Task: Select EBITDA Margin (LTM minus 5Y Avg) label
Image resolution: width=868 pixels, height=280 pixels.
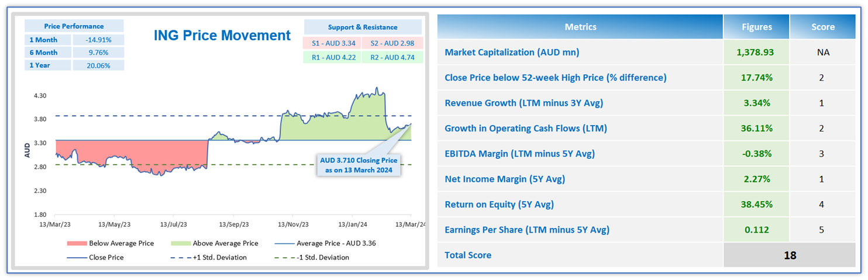Action: click(x=519, y=154)
